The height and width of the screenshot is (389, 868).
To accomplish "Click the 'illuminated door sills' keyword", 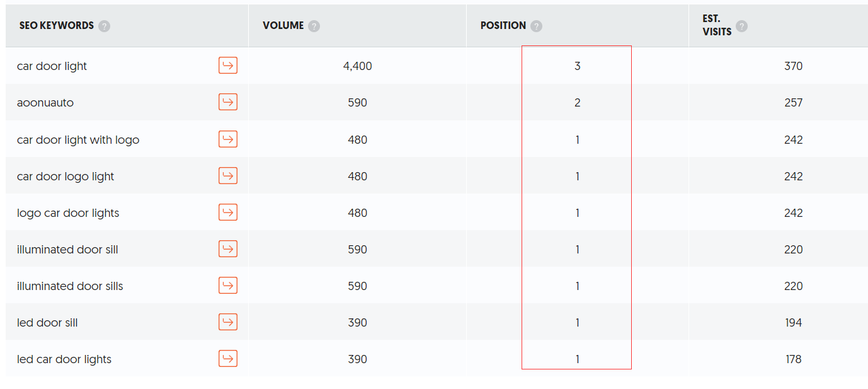I will pos(70,286).
